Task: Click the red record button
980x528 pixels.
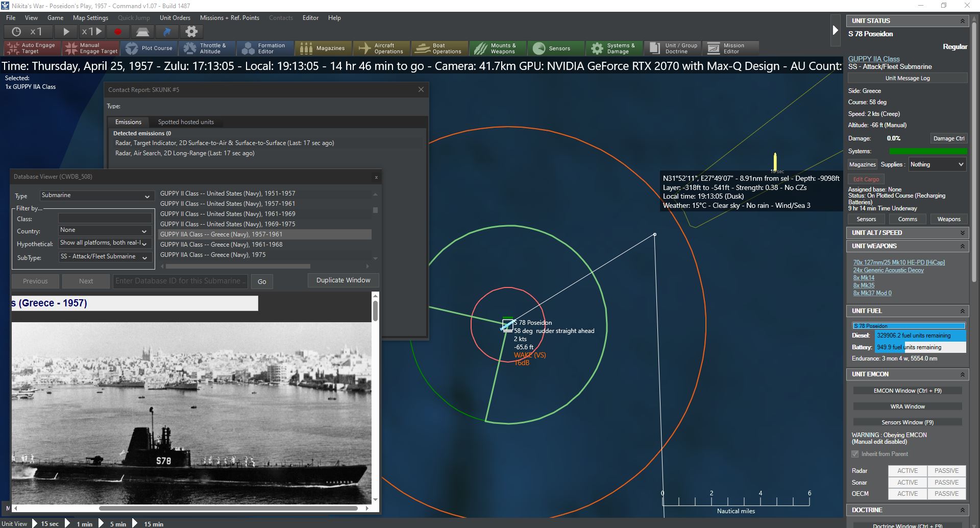Action: pos(118,32)
